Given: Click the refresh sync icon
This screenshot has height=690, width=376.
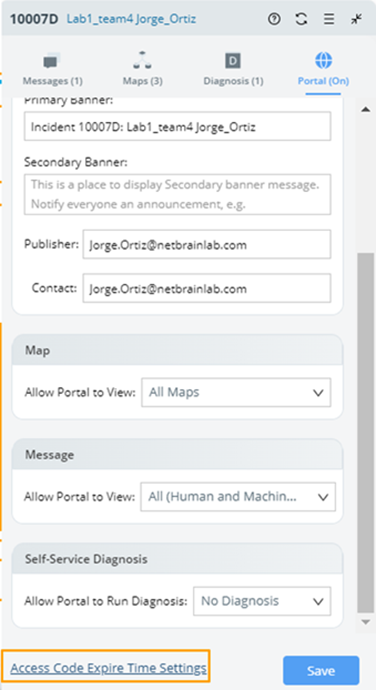Looking at the screenshot, I should [302, 19].
